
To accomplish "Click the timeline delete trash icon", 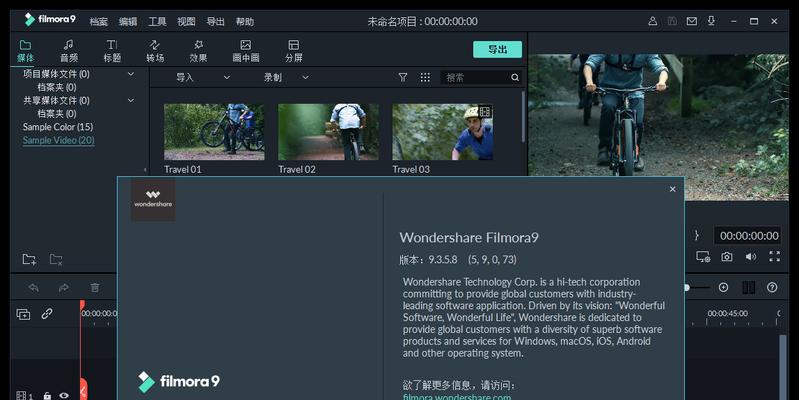I will pos(95,288).
